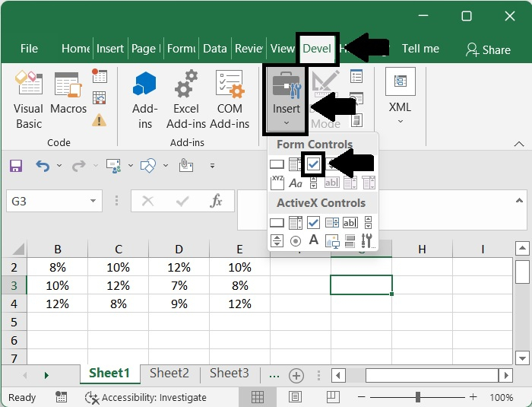Open Excel Add-ins gear icon
Image resolution: width=532 pixels, height=407 pixels.
tap(186, 100)
